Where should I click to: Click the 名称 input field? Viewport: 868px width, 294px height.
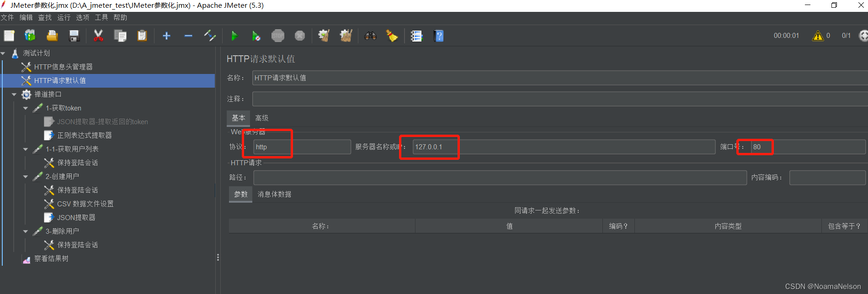tap(560, 78)
